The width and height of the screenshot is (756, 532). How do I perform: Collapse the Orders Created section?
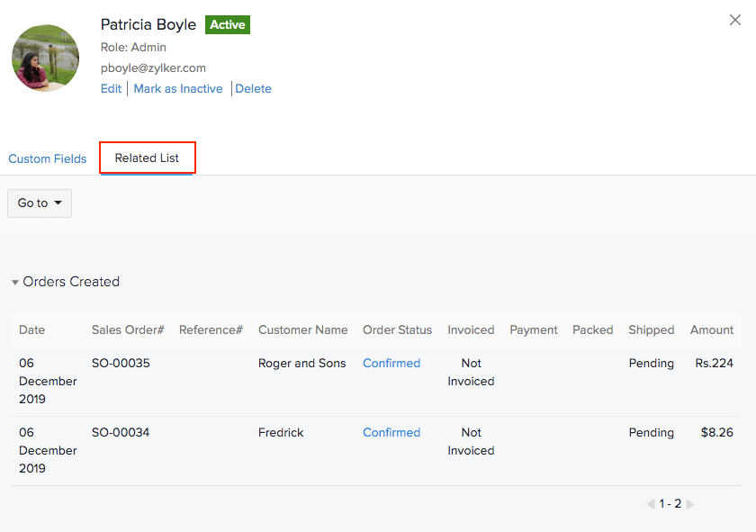15,283
